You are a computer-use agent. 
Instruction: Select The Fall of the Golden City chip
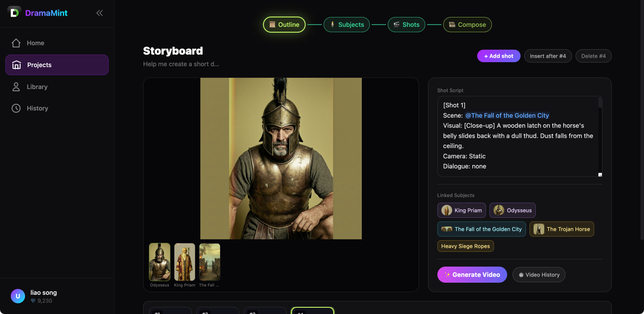pos(482,229)
